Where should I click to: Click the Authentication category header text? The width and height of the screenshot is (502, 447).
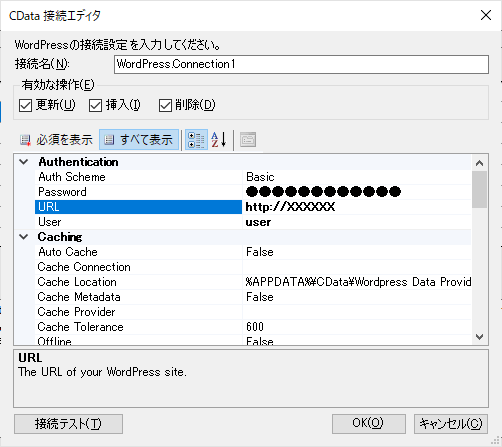coord(78,162)
